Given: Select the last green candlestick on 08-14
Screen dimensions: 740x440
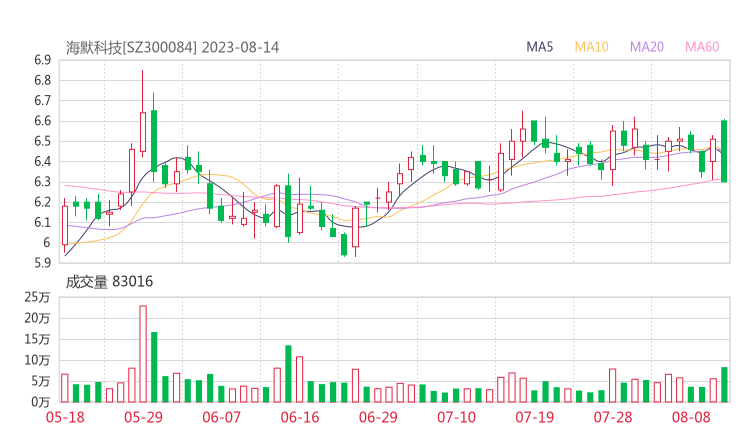Looking at the screenshot, I should point(724,151).
